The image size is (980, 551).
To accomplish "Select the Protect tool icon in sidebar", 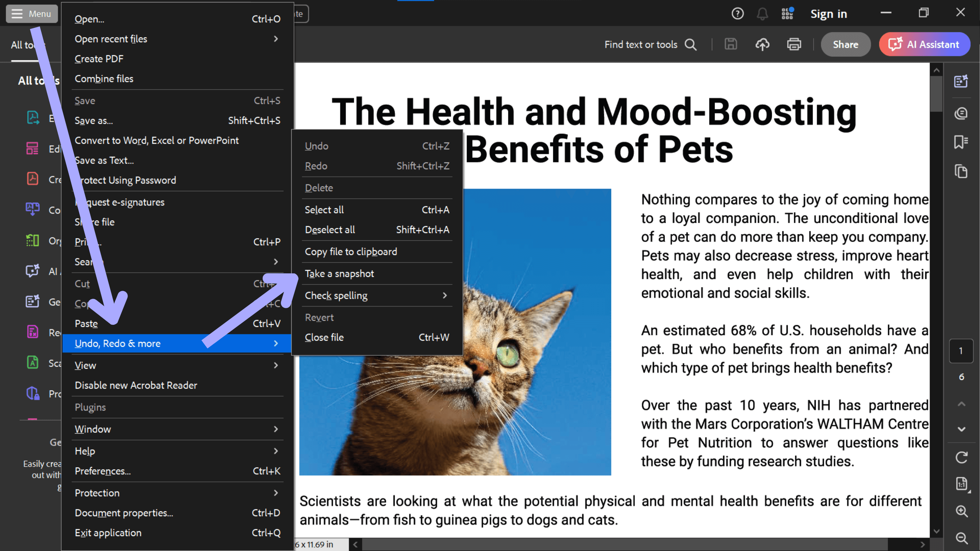I will coord(32,394).
